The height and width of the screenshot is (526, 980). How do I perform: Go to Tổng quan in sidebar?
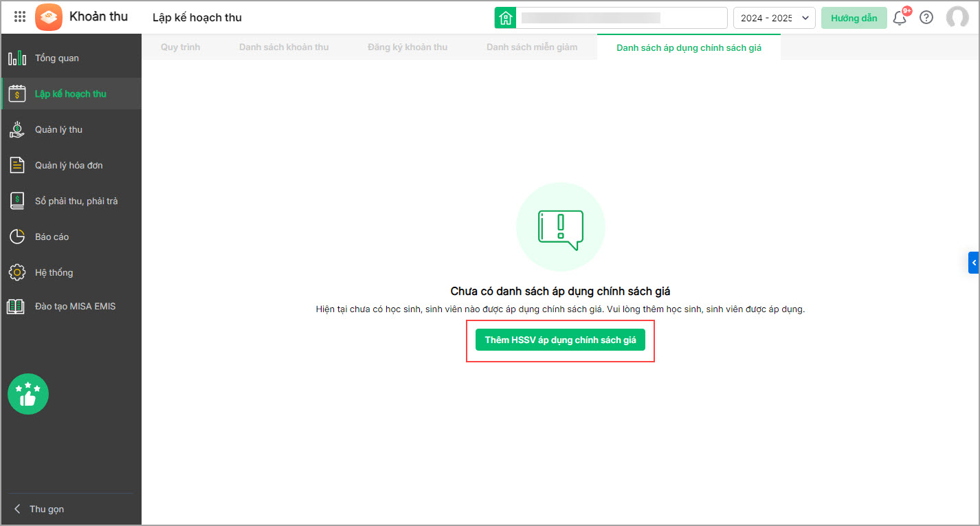(x=57, y=58)
